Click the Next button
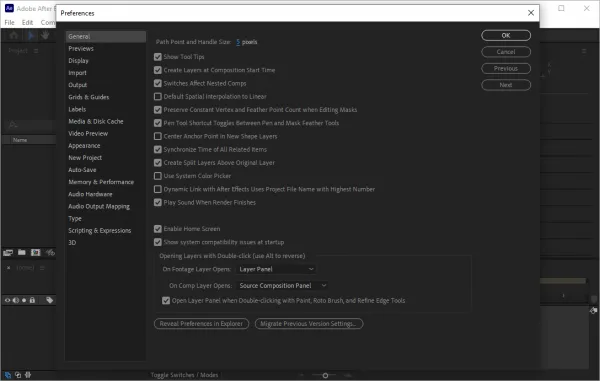The height and width of the screenshot is (381, 600). coord(506,85)
